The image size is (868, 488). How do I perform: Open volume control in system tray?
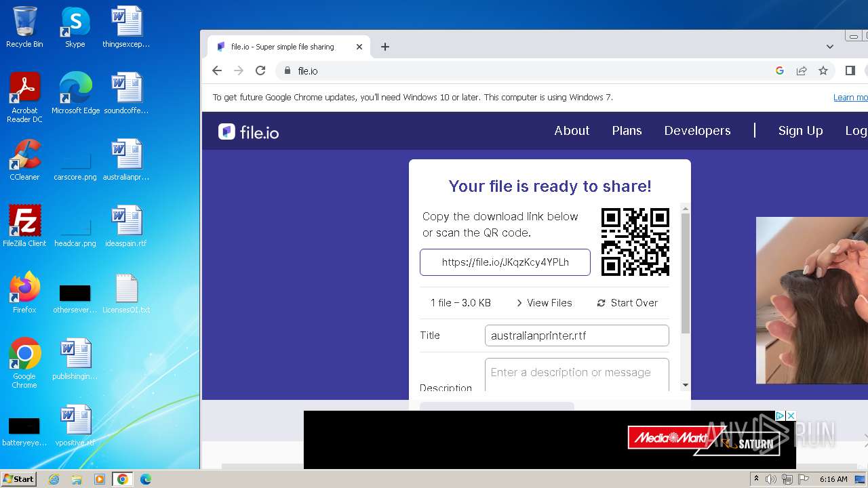coord(771,479)
